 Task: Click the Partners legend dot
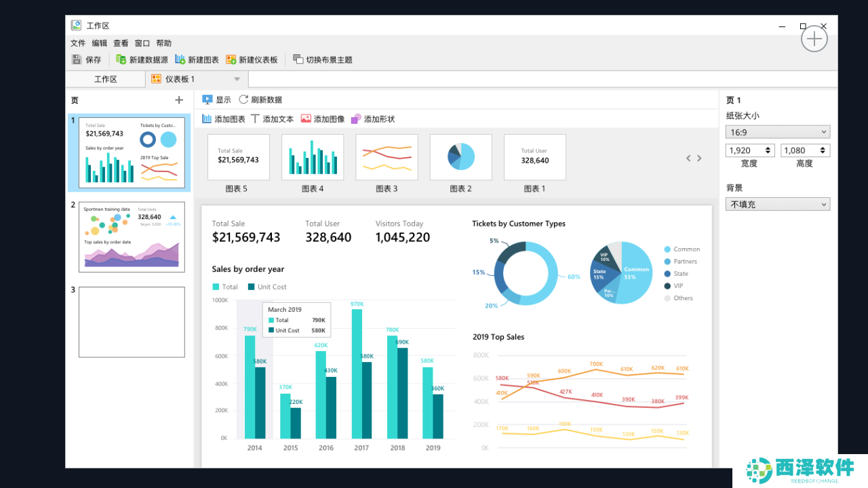[667, 262]
